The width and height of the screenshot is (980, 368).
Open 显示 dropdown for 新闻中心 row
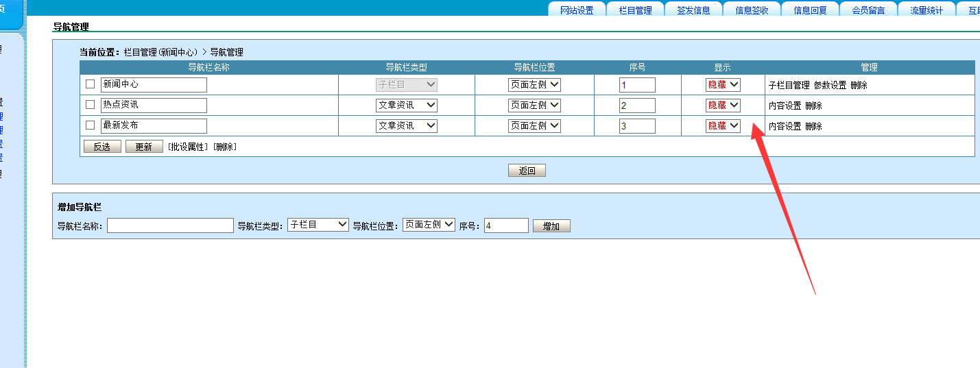(x=723, y=85)
